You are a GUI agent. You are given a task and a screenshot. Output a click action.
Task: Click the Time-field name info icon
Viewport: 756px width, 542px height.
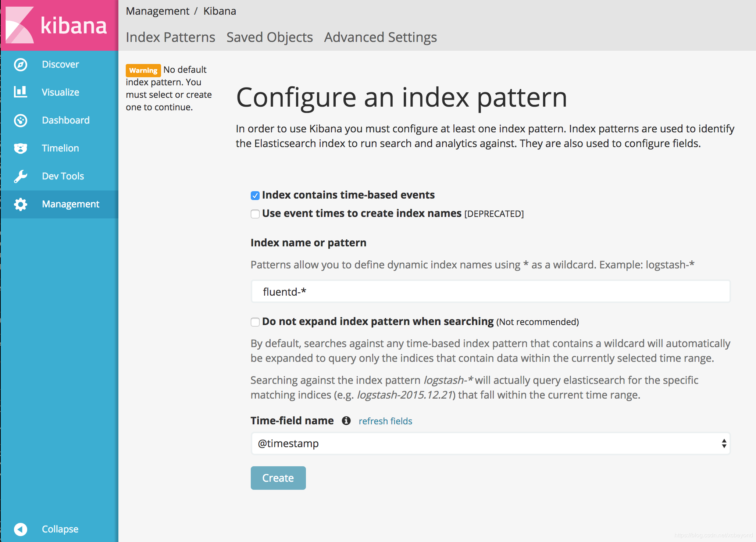click(x=346, y=421)
